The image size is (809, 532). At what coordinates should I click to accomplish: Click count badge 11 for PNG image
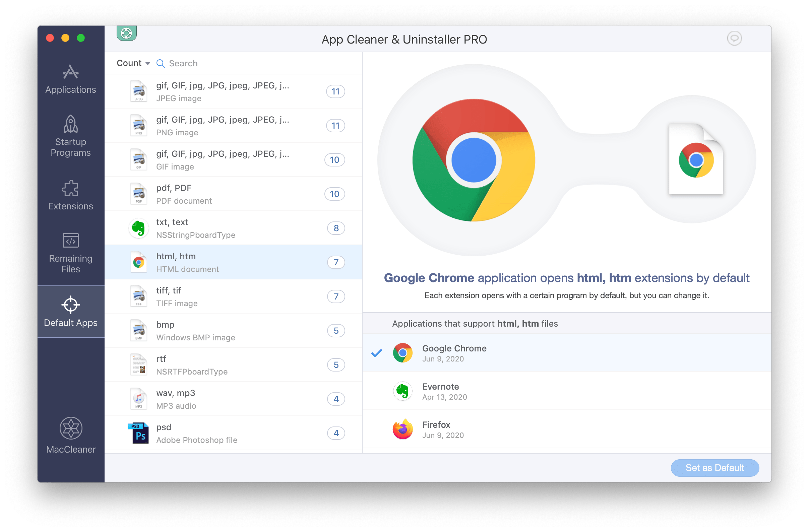(x=335, y=126)
